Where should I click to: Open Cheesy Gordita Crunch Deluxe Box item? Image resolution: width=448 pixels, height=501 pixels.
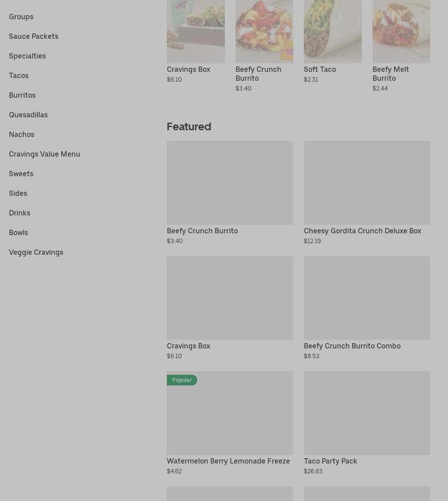click(x=367, y=193)
